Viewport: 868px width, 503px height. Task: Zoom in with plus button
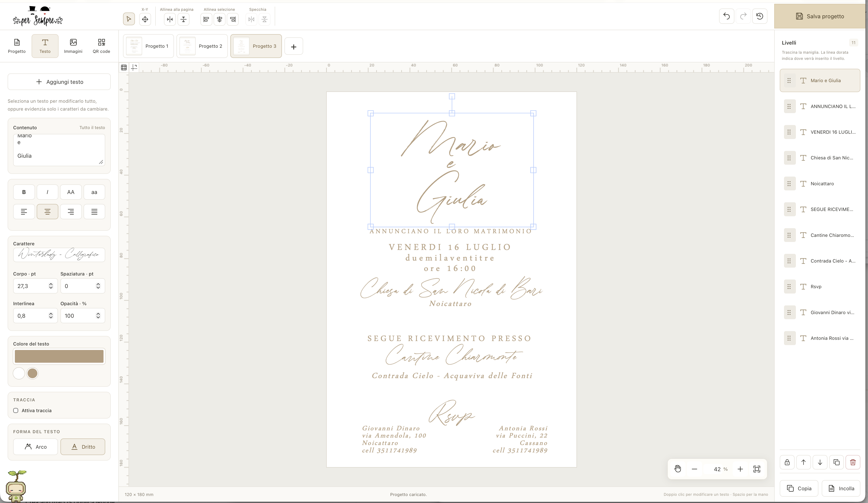(x=740, y=469)
